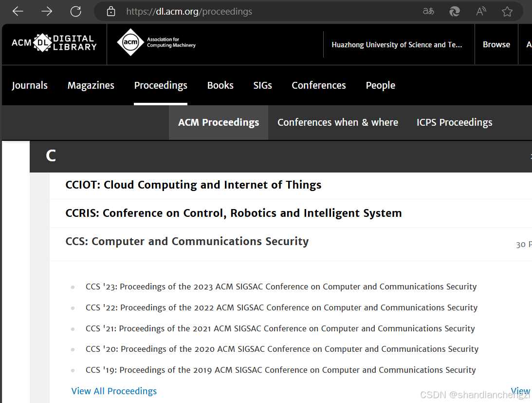Open the translate page icon
The width and height of the screenshot is (532, 403).
click(428, 12)
